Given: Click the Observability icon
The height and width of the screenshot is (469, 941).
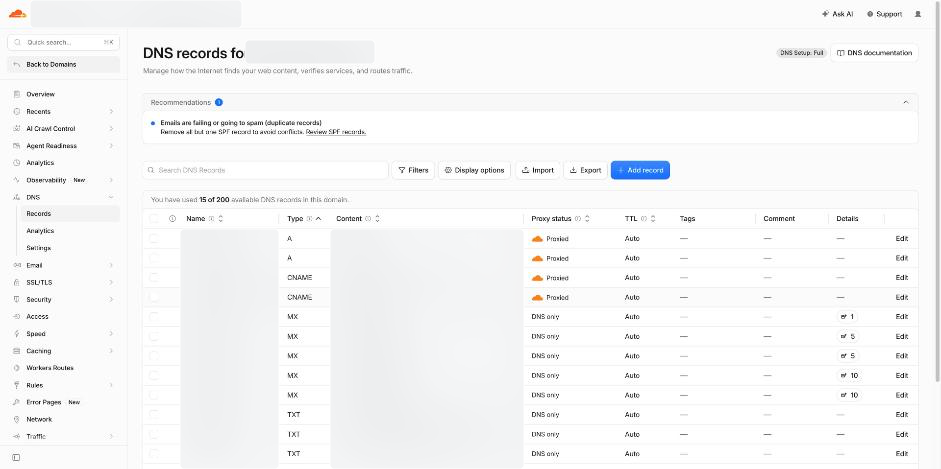Looking at the screenshot, I should pos(17,180).
